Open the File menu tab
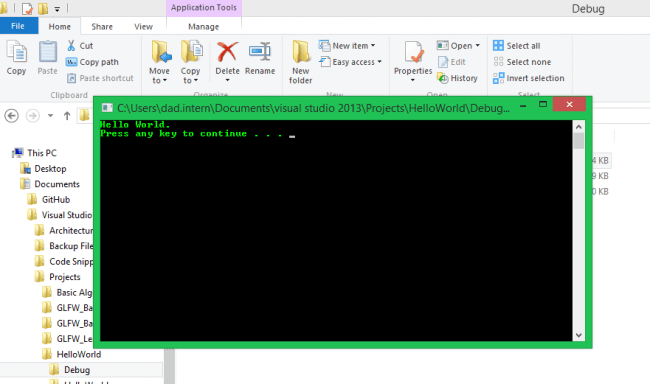Screen dimensions: 650x384 click(18, 26)
